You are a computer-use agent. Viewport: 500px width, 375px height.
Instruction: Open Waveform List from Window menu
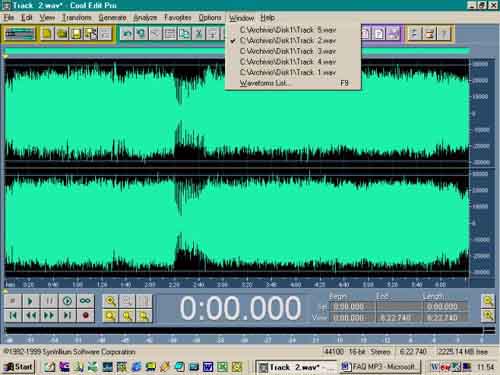click(293, 83)
